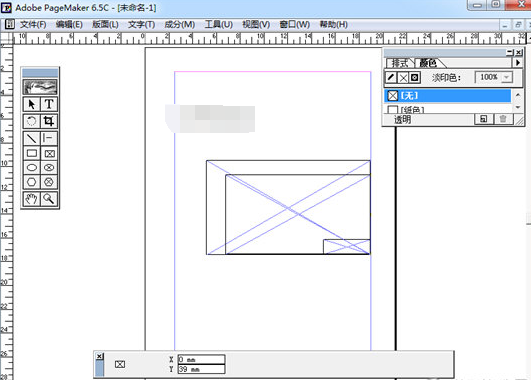Open the 视图(V) View menu
The height and width of the screenshot is (380, 531).
[x=256, y=24]
